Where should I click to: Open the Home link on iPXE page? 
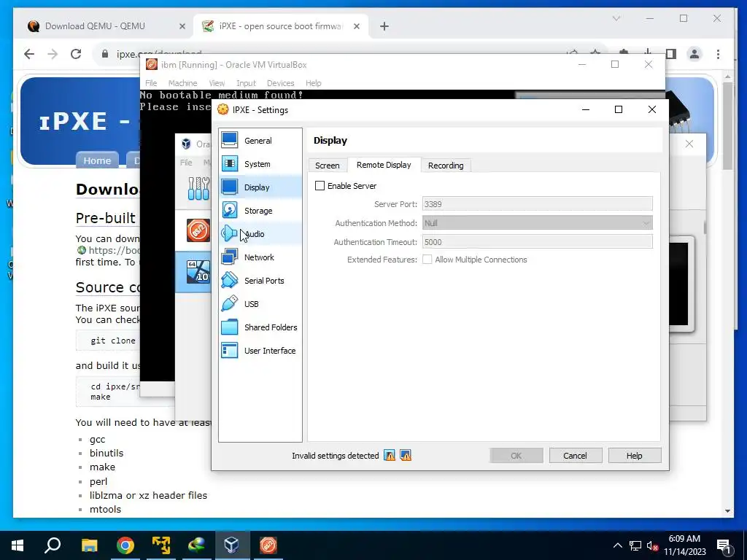(x=97, y=160)
